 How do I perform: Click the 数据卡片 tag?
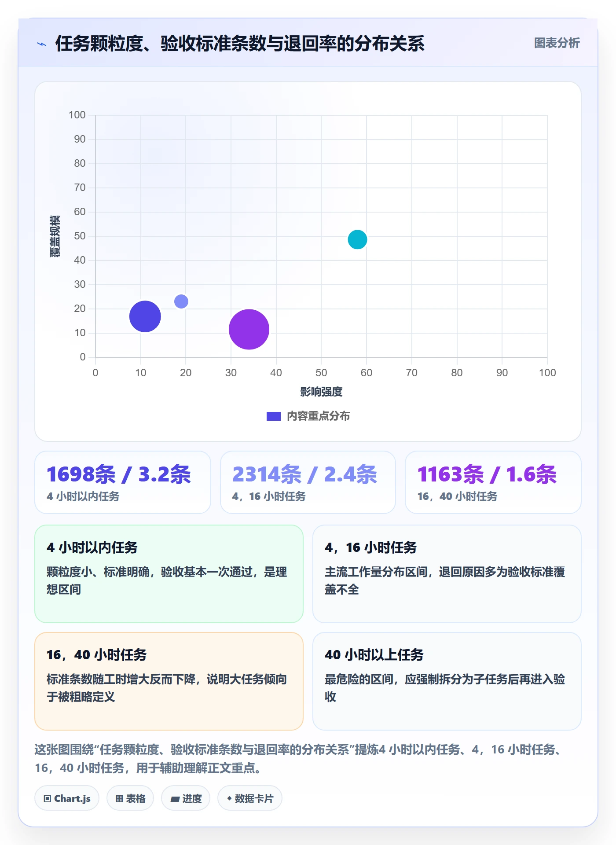[x=250, y=798]
